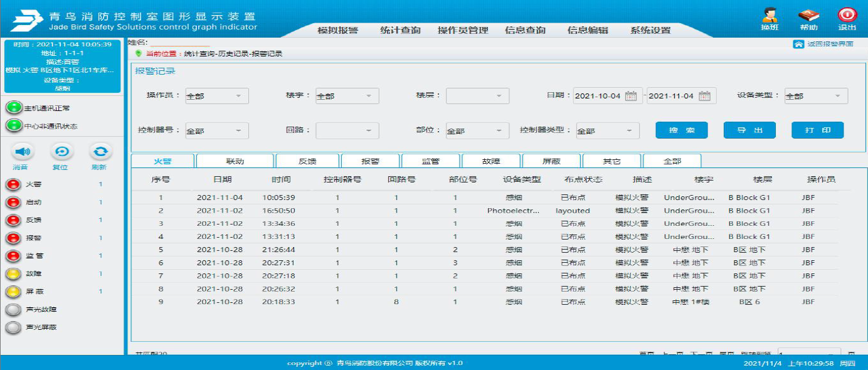This screenshot has height=370, width=868.
Task: Open calendar picker for end date 2021-11-04
Action: click(704, 96)
